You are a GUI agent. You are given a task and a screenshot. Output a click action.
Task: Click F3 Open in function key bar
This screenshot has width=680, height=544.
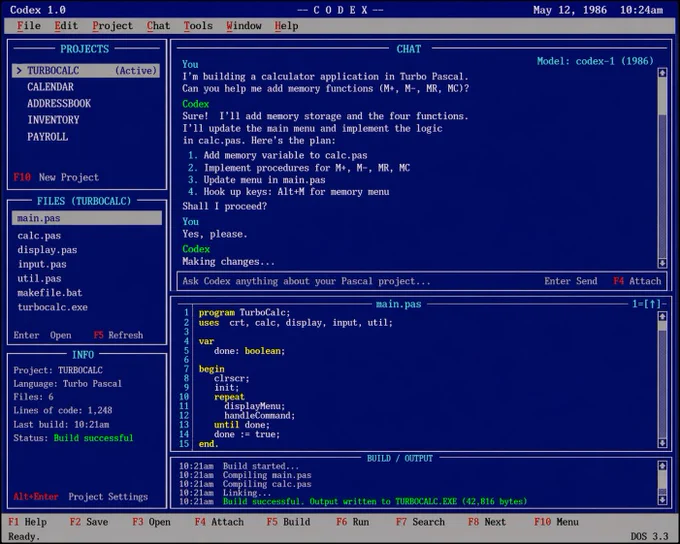(151, 522)
